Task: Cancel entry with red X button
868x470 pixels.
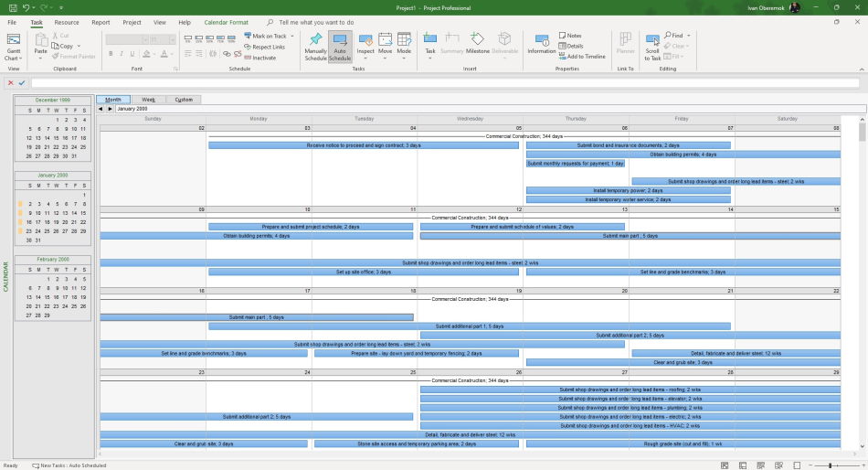Action: click(x=11, y=82)
